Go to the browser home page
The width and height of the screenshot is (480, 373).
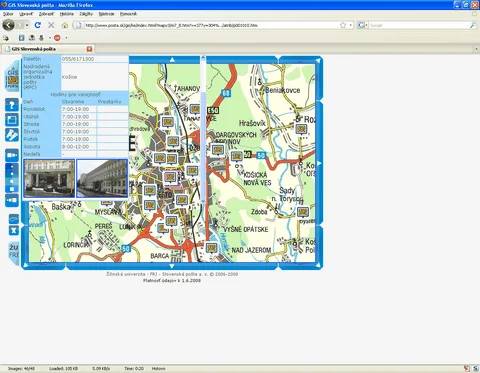coord(65,25)
